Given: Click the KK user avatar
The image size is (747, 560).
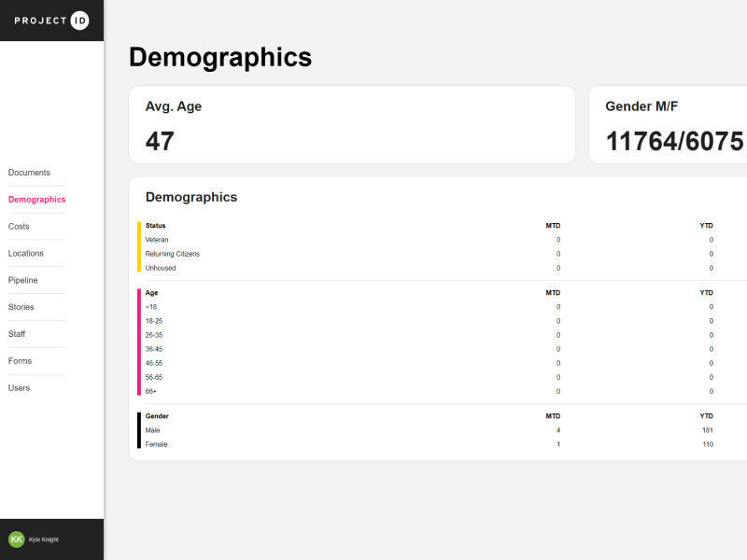Looking at the screenshot, I should [16, 539].
